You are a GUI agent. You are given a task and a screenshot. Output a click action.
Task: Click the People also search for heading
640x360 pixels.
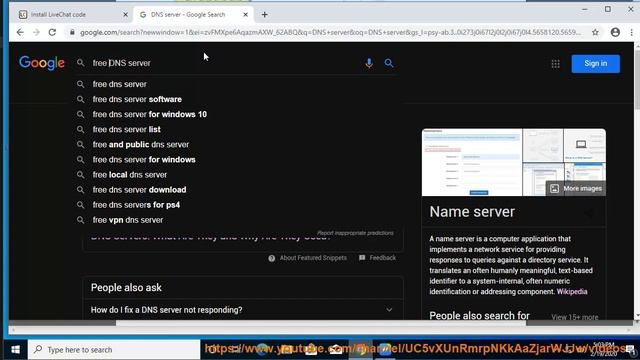479,316
